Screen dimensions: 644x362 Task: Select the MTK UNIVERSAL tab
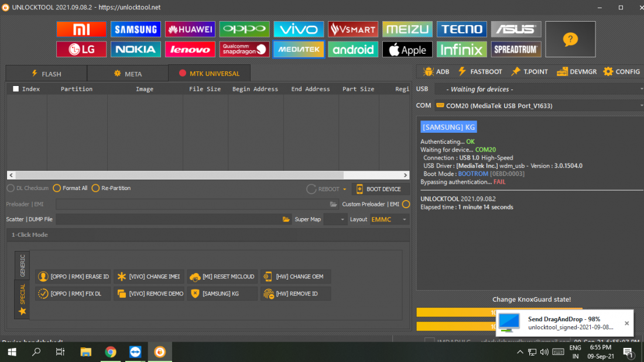209,74
